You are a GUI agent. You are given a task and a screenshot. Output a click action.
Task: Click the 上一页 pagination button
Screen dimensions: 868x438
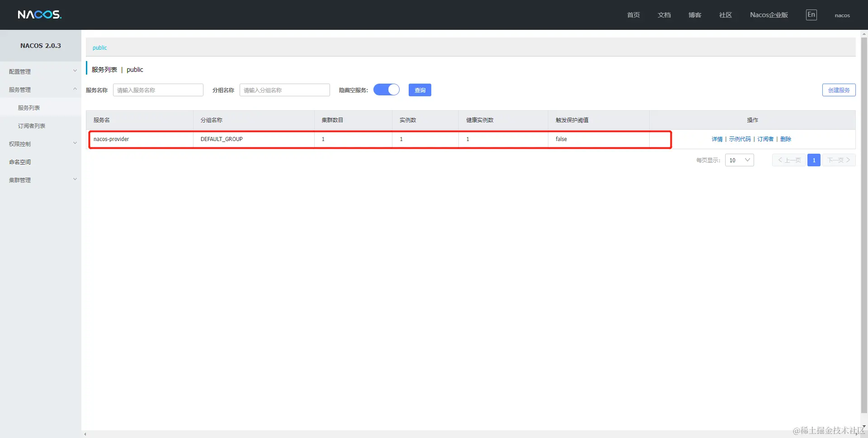(789, 160)
